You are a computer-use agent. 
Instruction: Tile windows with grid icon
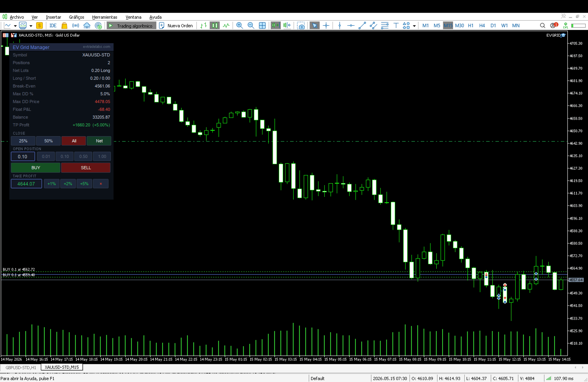click(x=262, y=26)
